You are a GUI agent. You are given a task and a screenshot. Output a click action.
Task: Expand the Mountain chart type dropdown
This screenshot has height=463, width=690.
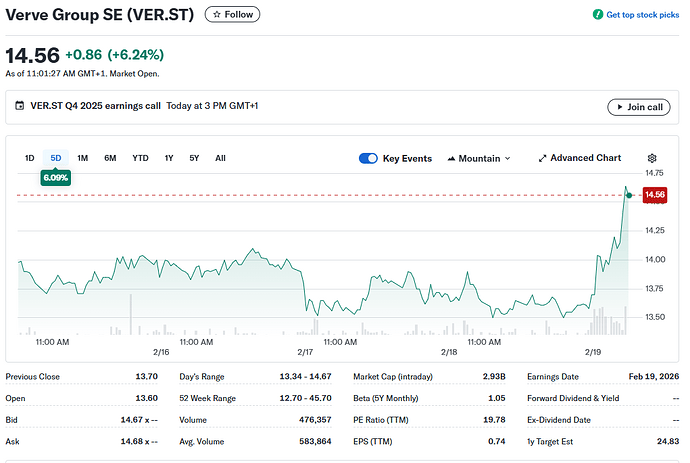479,158
